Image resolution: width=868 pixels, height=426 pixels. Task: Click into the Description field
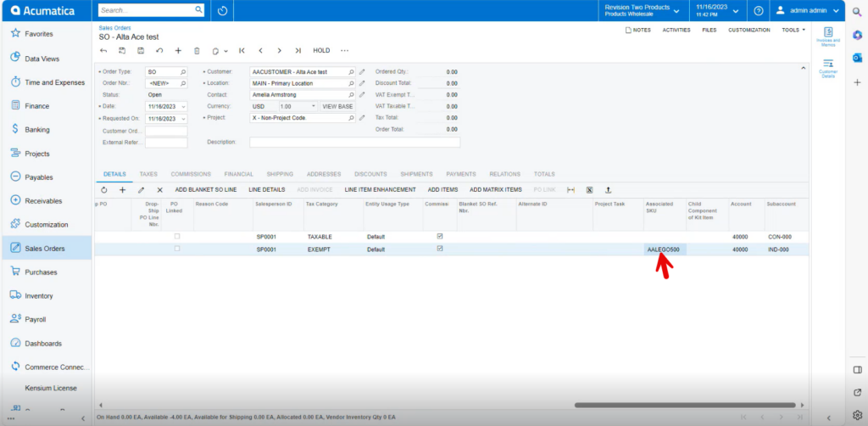tap(355, 143)
